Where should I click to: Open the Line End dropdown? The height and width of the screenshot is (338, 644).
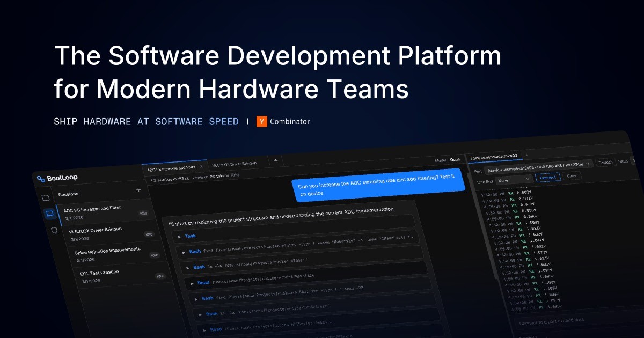(513, 180)
